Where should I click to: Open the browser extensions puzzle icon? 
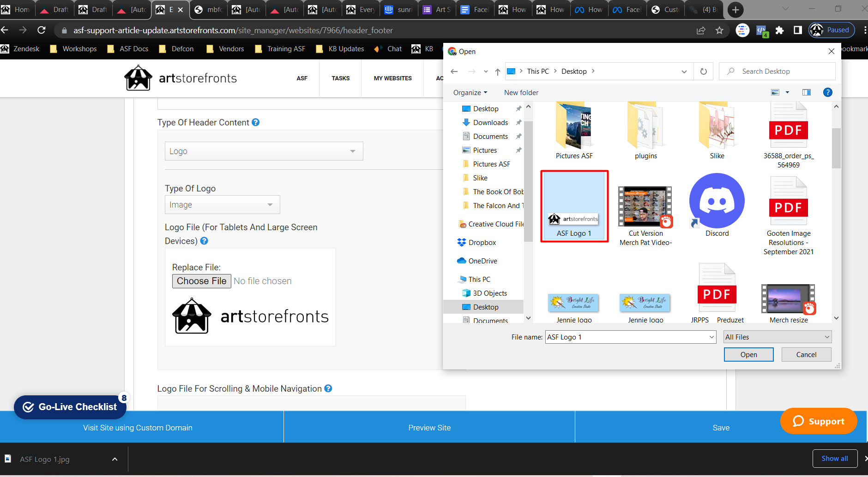(x=779, y=30)
